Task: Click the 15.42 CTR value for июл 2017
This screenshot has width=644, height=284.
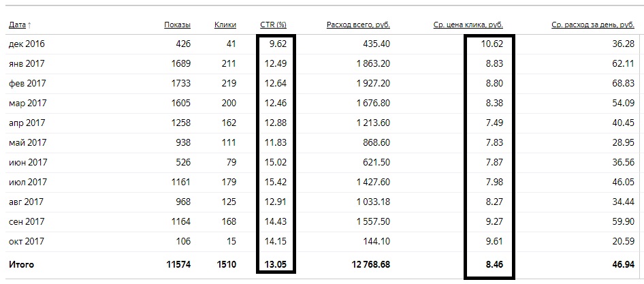Action: pos(276,182)
